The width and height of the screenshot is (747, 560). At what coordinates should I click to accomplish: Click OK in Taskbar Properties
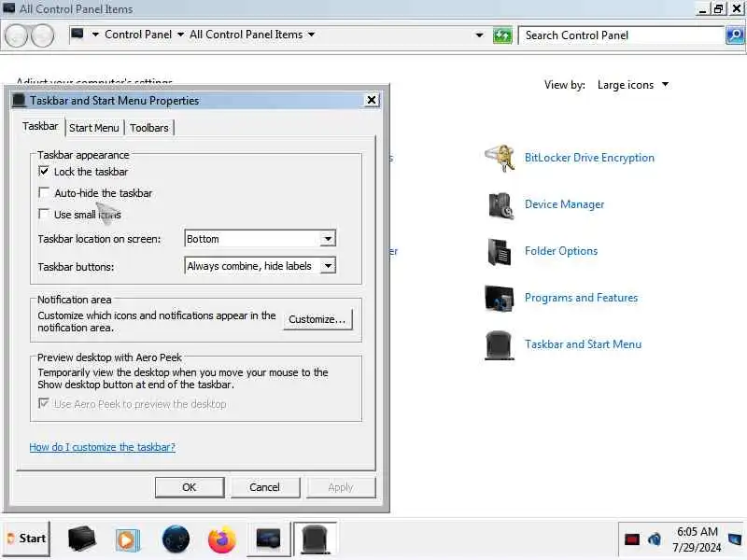tap(190, 487)
